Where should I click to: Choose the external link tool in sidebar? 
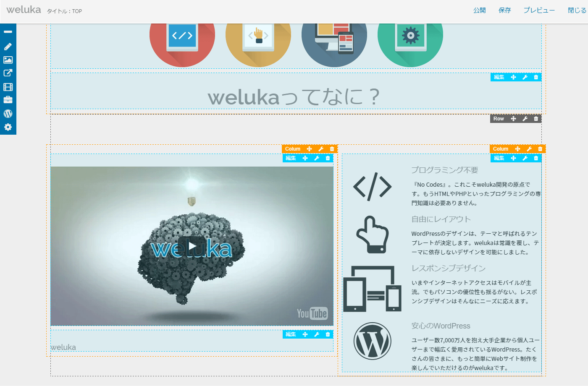(x=8, y=73)
